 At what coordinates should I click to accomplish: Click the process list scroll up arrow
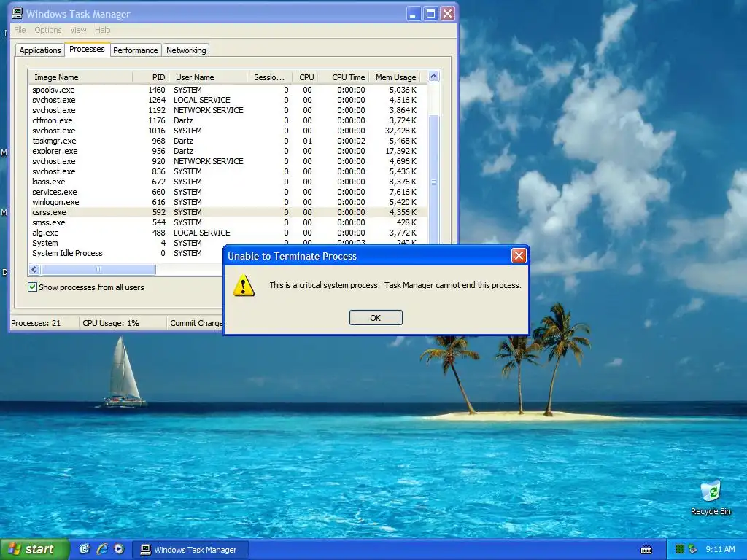click(x=433, y=76)
